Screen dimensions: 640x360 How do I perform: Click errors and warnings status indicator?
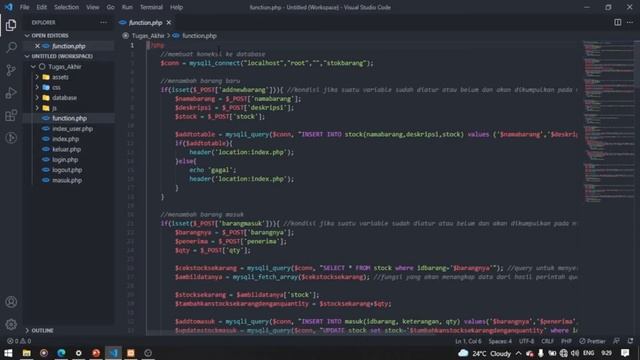(x=19, y=341)
